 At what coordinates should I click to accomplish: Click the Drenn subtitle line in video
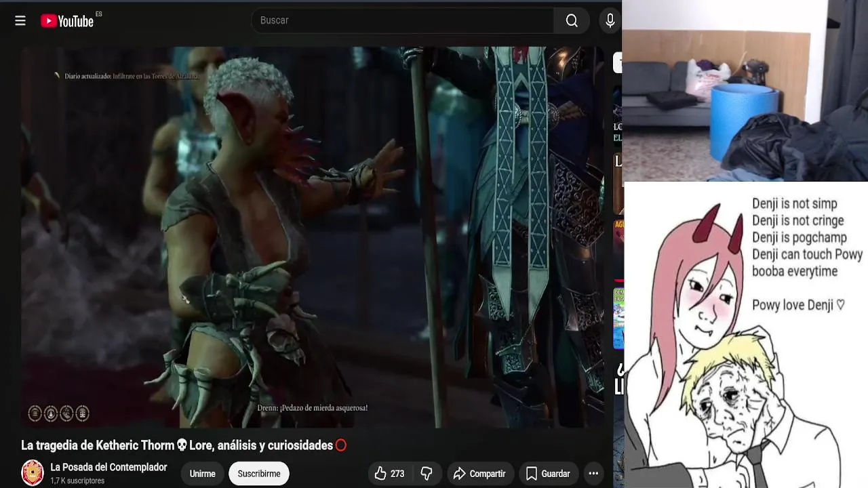(313, 408)
